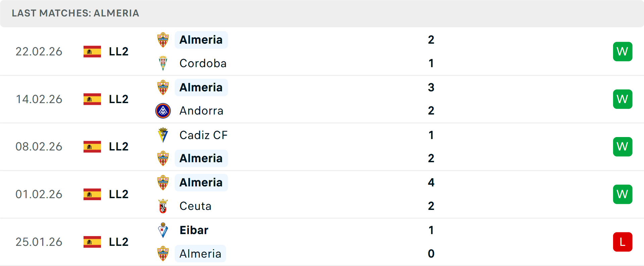Click Spain flag for the 22.02.26 match
The width and height of the screenshot is (644, 266).
coord(92,52)
